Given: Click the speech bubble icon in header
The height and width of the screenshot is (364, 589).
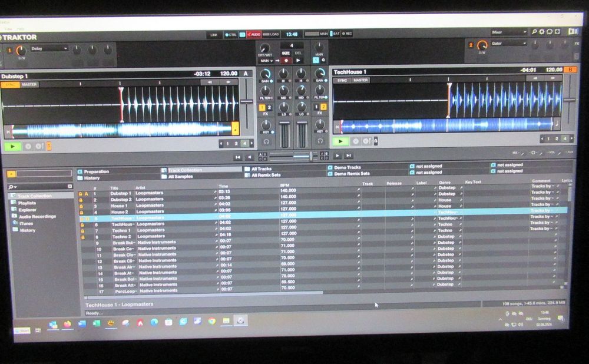Looking at the screenshot, I should (x=550, y=32).
